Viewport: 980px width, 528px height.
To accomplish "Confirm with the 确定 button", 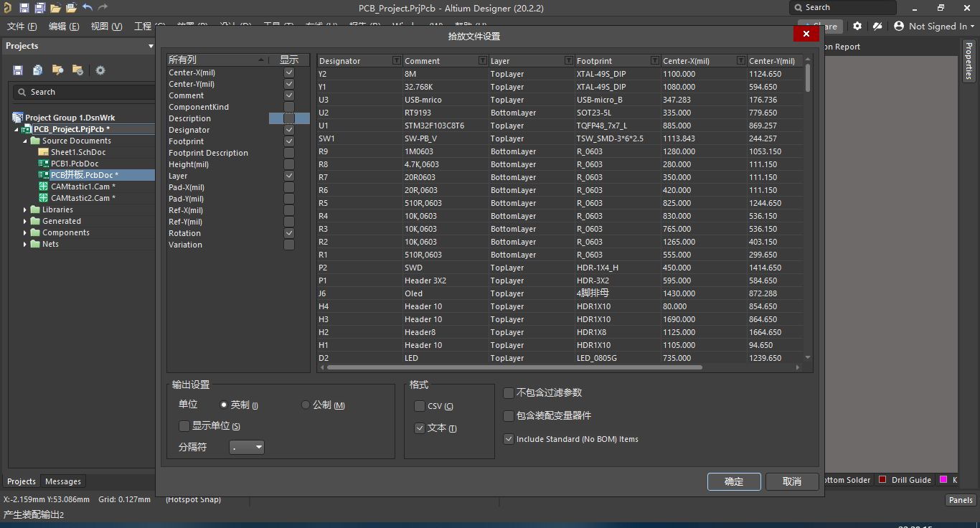I will [734, 481].
